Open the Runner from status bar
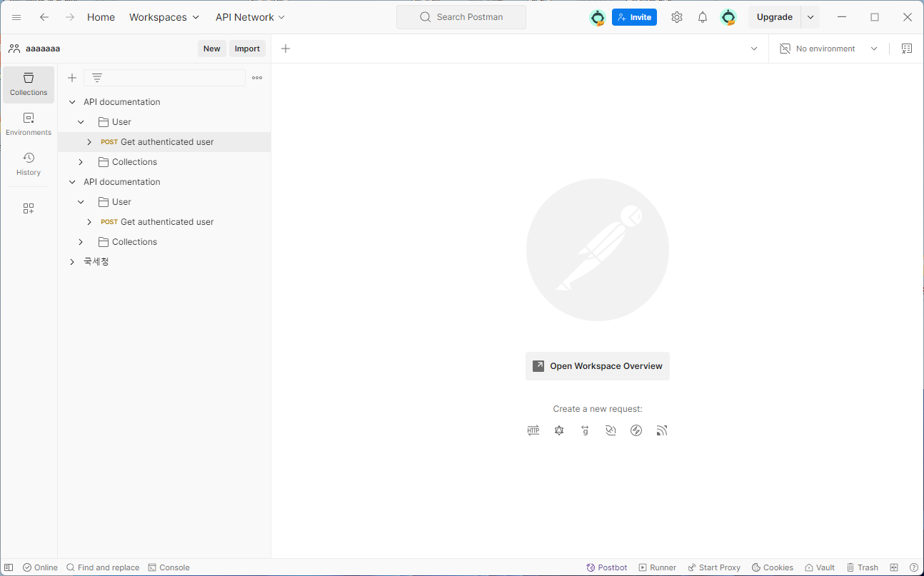 (658, 567)
